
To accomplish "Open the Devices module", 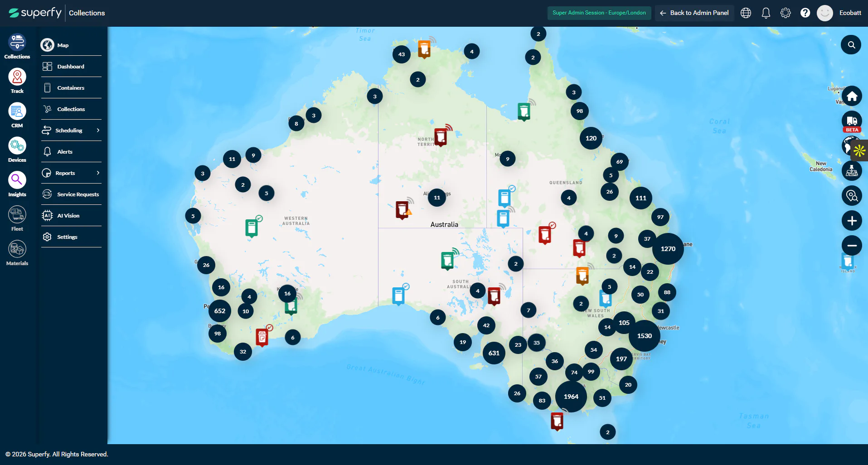I will point(17,150).
